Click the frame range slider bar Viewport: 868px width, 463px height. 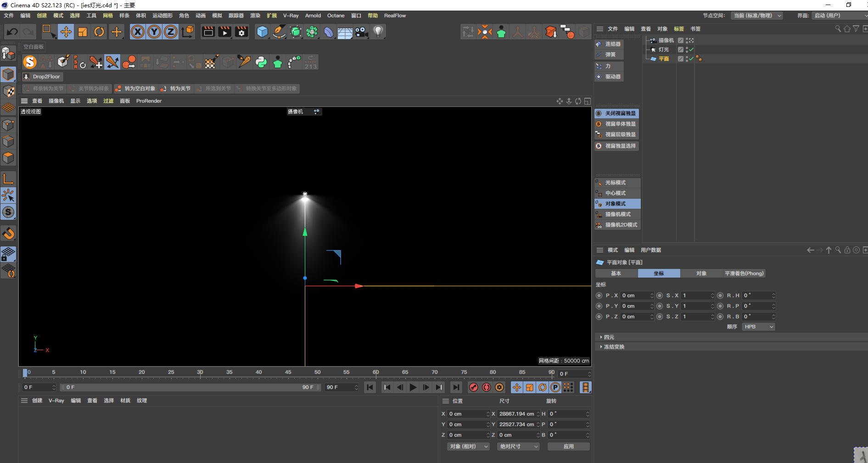coord(190,387)
